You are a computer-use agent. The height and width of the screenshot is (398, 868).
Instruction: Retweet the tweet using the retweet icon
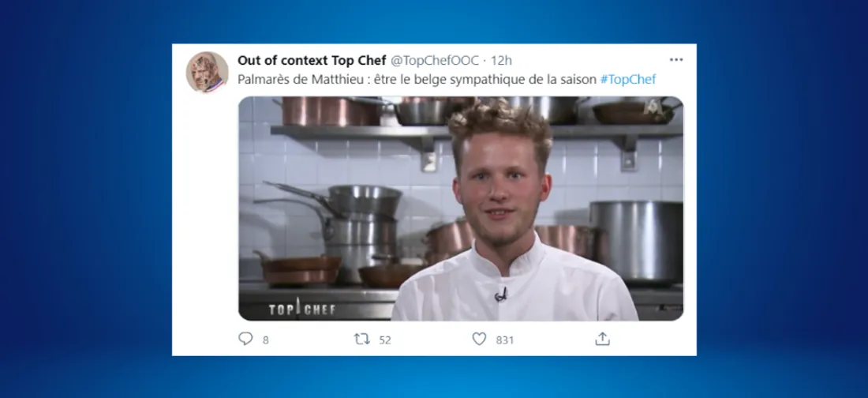coord(362,340)
